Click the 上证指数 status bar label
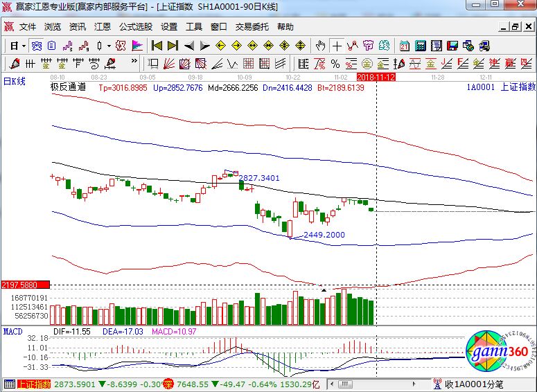This screenshot has width=537, height=392. (x=35, y=384)
